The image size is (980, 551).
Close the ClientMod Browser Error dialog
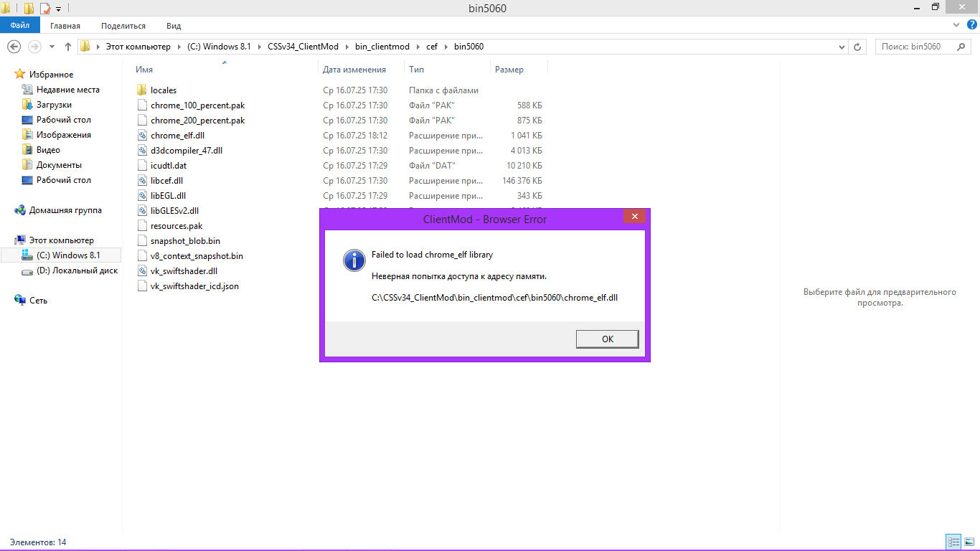tap(632, 217)
